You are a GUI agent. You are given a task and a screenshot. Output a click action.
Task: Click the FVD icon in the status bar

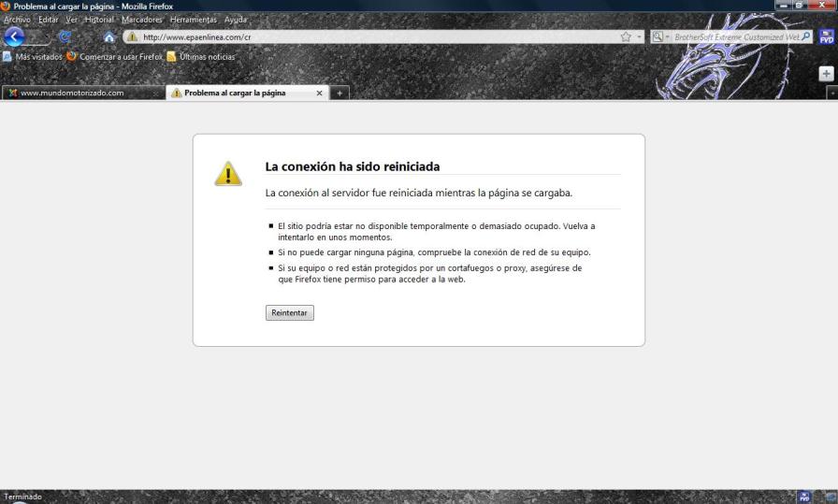point(804,497)
